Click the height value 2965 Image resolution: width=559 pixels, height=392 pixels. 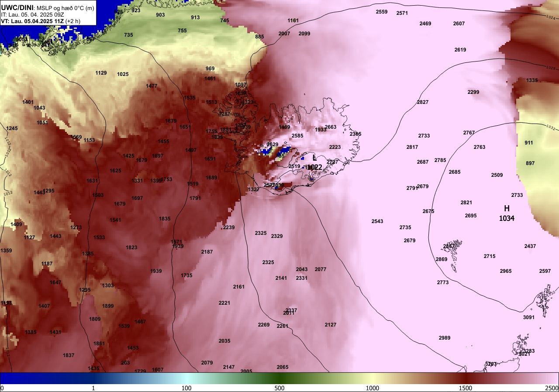506,271
